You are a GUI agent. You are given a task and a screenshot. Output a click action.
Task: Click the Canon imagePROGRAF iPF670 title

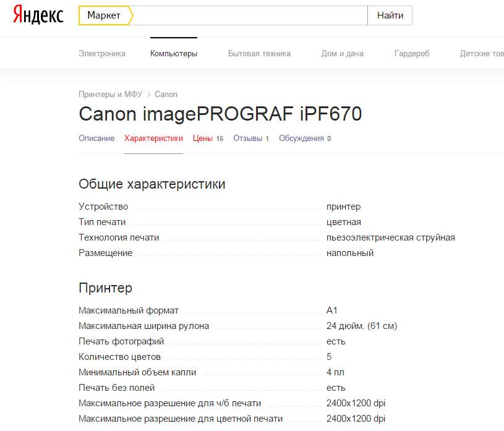click(x=220, y=114)
